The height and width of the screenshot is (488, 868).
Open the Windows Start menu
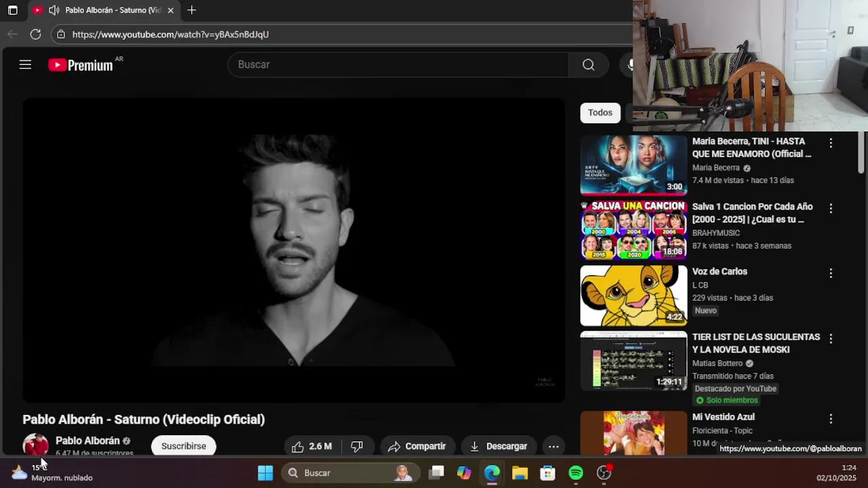[265, 472]
